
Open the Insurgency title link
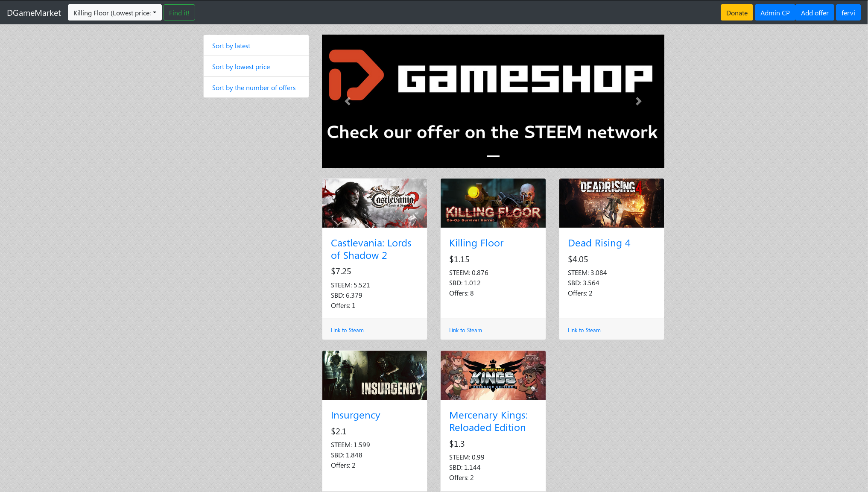[x=355, y=415]
